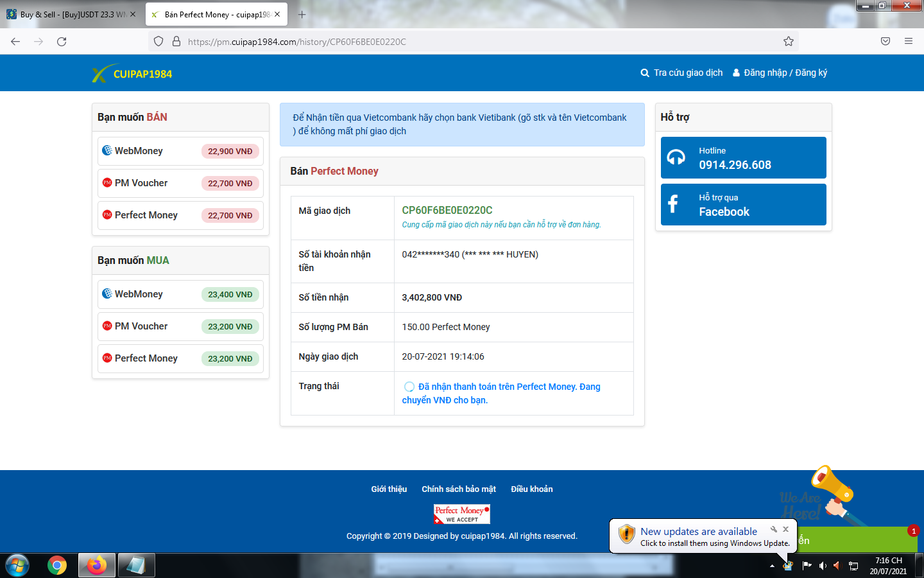
Task: Open Đăng nhập / Đăng ký link
Action: [780, 73]
